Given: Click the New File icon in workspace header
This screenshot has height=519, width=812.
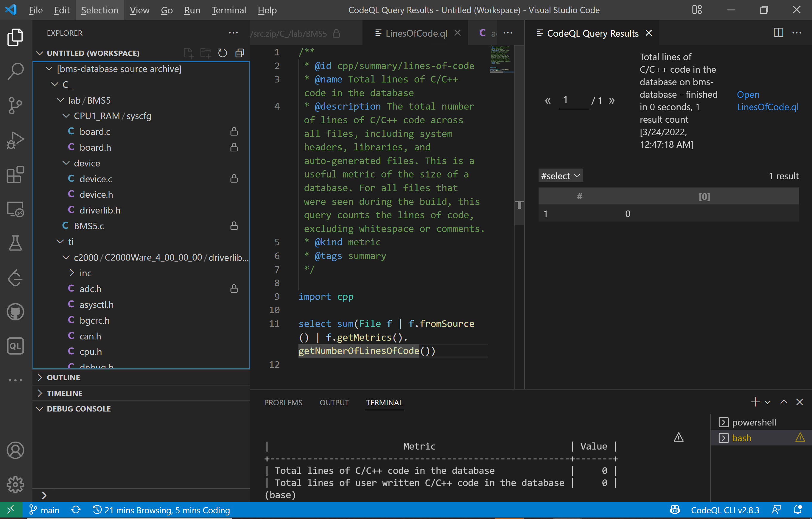Looking at the screenshot, I should pos(189,53).
